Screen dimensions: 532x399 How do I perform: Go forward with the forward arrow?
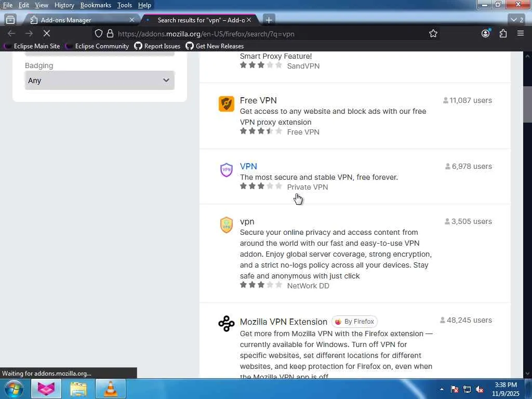coord(29,33)
